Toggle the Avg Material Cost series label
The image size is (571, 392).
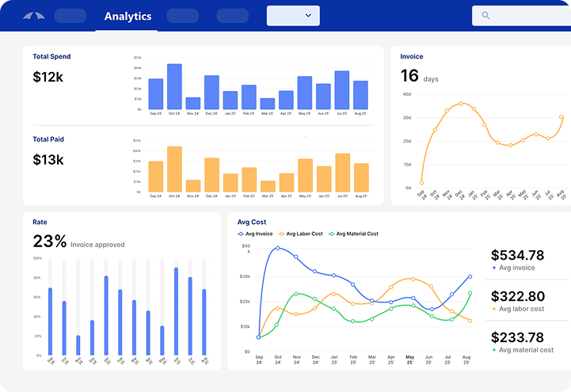point(358,234)
